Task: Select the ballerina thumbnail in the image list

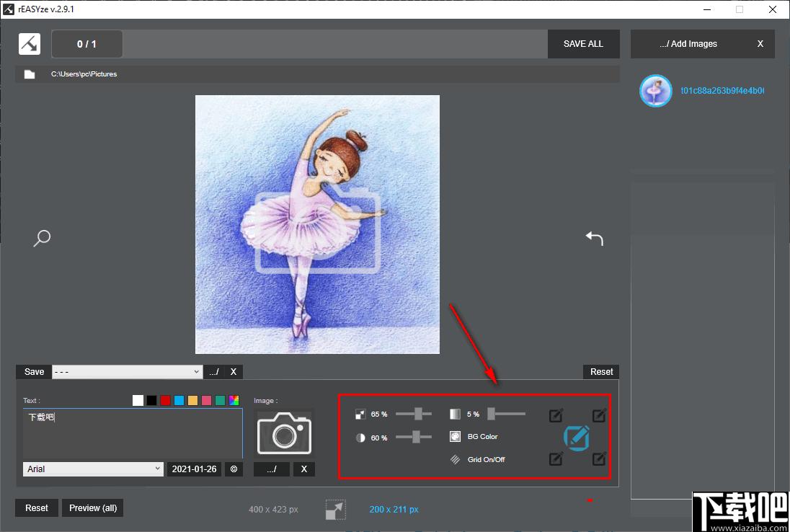Action: tap(655, 91)
